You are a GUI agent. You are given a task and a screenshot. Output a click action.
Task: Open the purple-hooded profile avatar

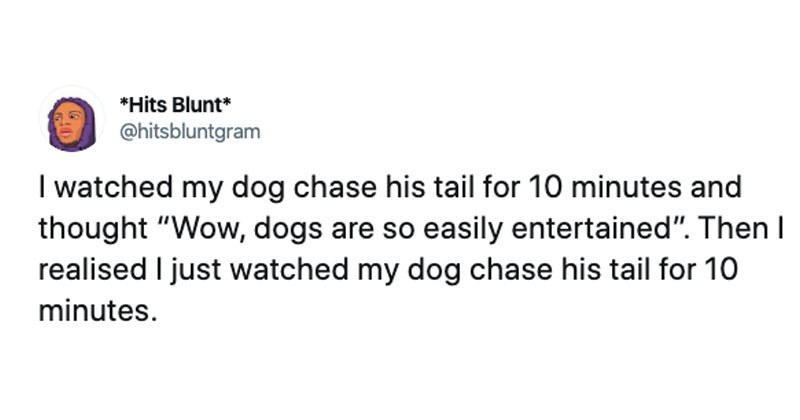pyautogui.click(x=71, y=120)
